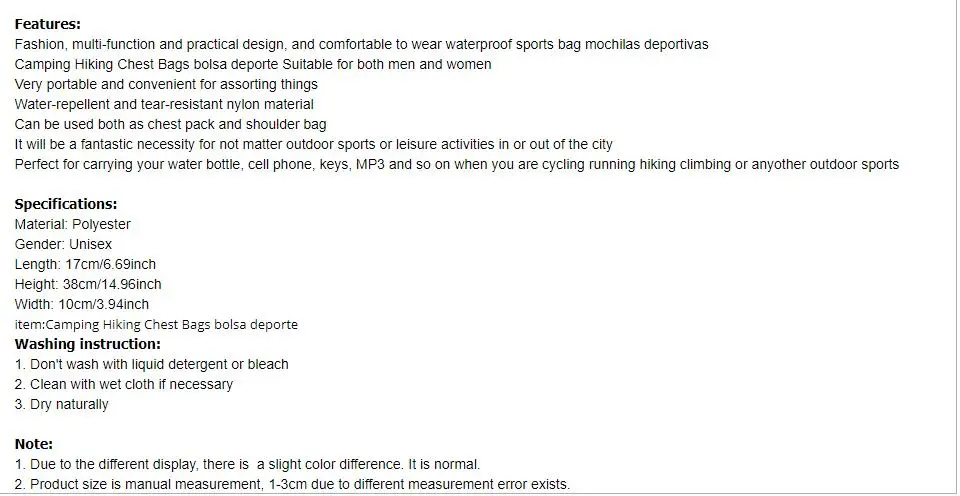The width and height of the screenshot is (960, 496).
Task: Click the Height: 38cm/14.96inch text
Action: [88, 285]
